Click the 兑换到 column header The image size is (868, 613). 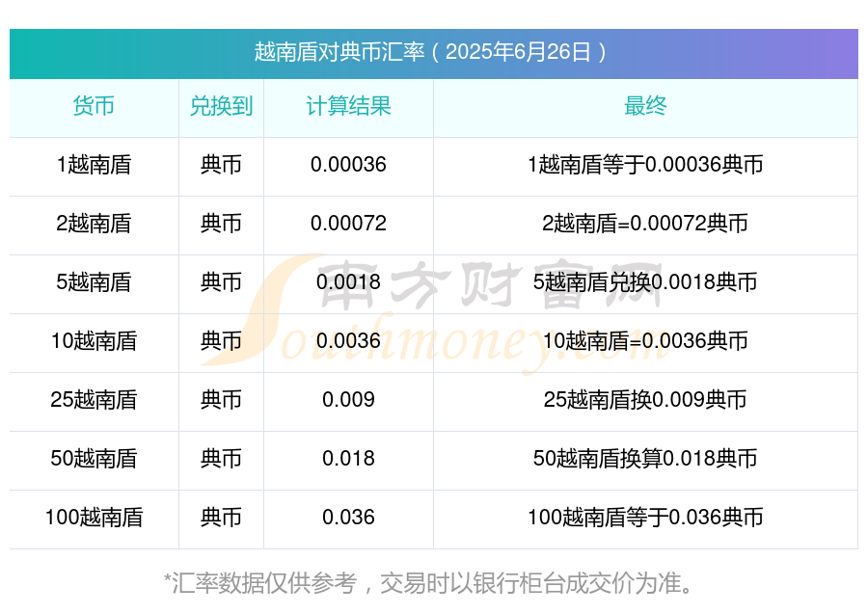coord(221,106)
